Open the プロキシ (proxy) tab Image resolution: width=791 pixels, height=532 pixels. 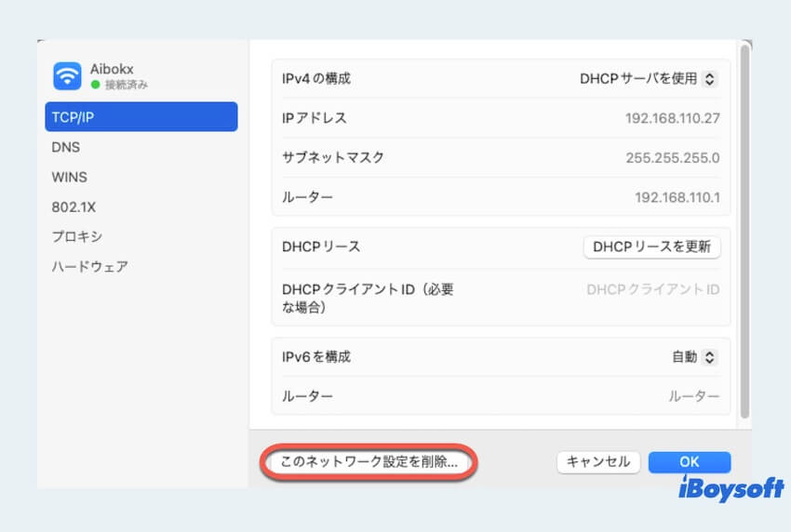[x=76, y=236]
